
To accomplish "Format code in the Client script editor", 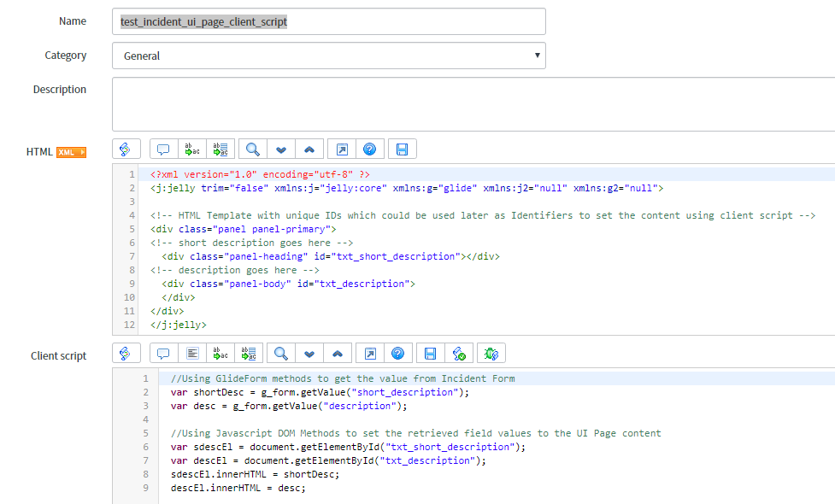I will (x=192, y=354).
